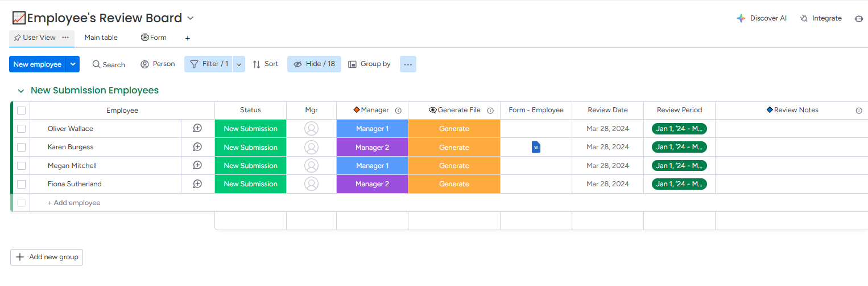Click the Integrate plug icon

tap(804, 18)
